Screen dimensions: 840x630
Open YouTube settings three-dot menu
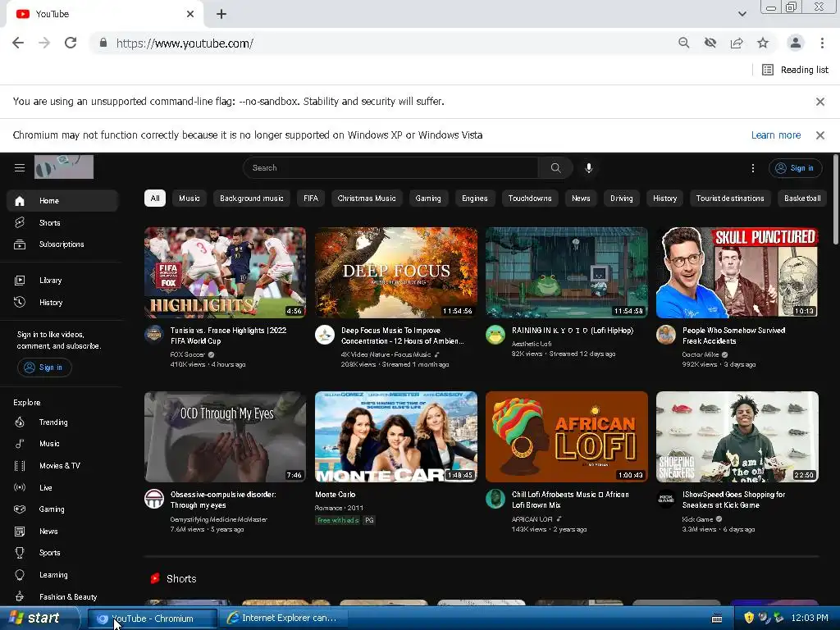click(x=753, y=168)
